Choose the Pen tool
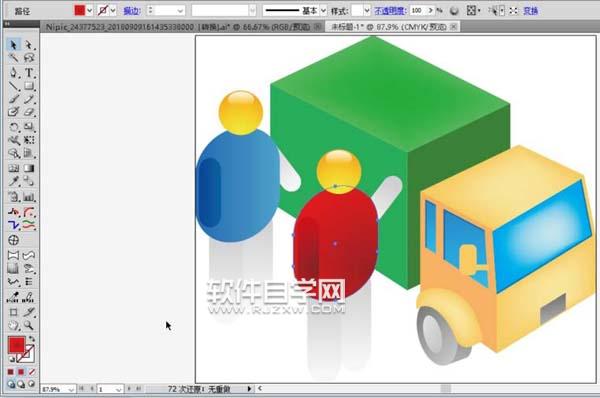 pos(13,72)
